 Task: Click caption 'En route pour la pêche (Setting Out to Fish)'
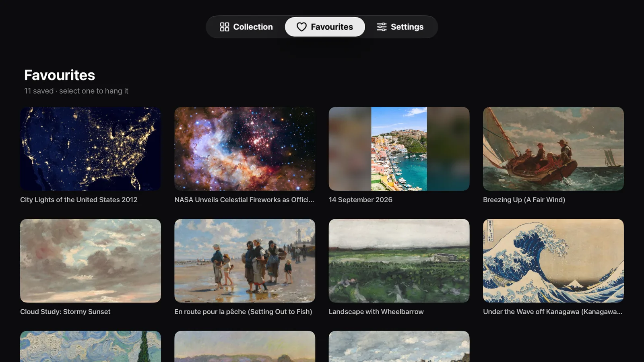tap(243, 312)
